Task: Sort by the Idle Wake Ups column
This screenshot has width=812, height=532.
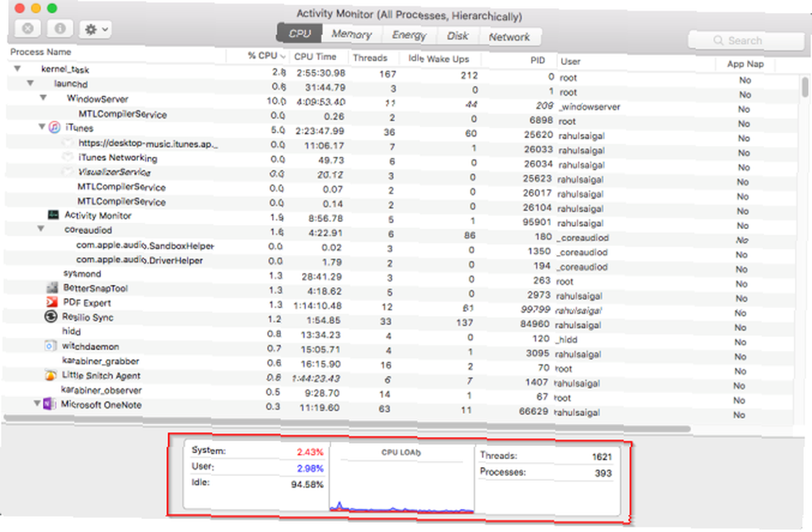Action: [438, 58]
